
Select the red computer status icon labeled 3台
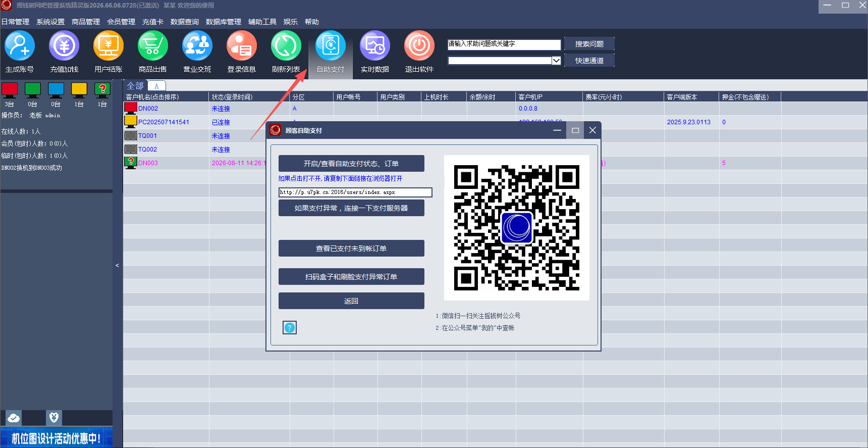pyautogui.click(x=10, y=90)
